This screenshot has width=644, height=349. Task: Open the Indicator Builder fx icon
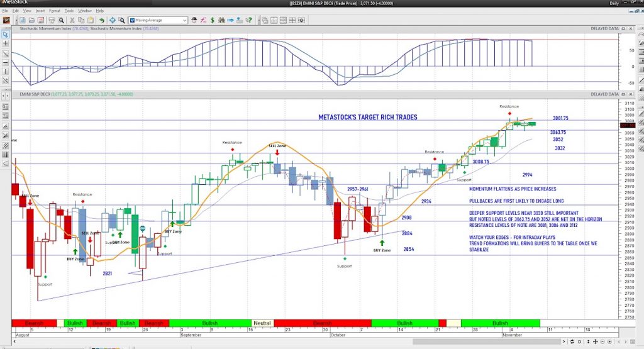(203, 20)
